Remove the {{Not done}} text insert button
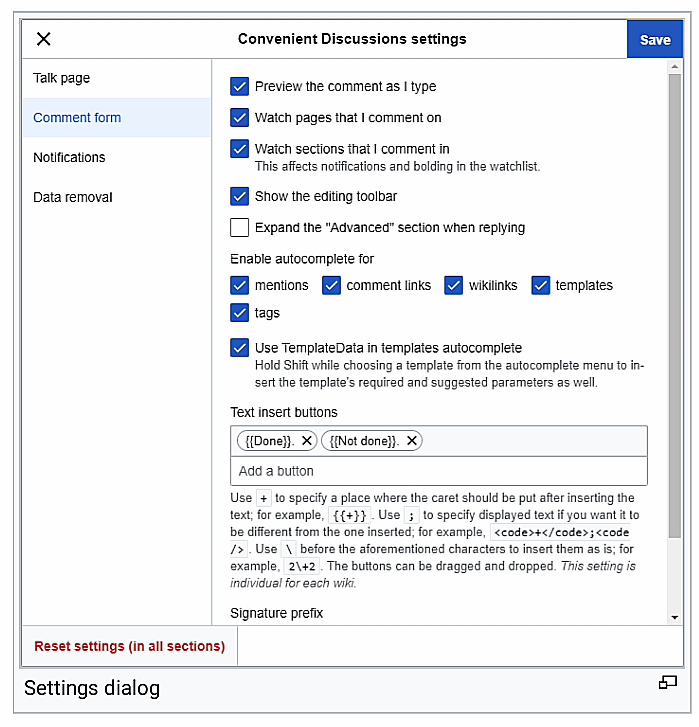Screen dimensions: 699x727 tap(412, 441)
